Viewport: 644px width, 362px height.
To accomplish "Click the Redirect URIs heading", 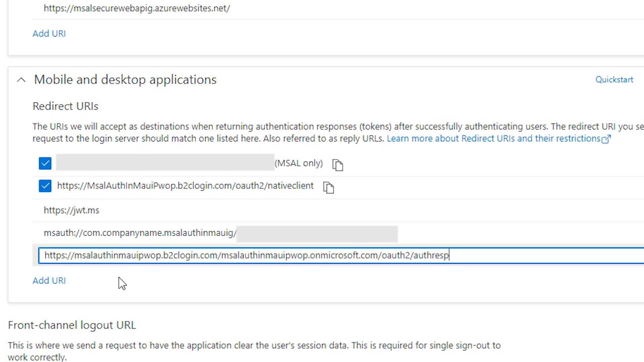I will click(x=65, y=106).
